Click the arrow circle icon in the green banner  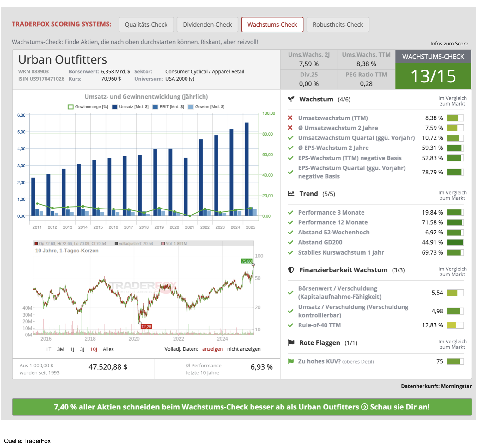pyautogui.click(x=364, y=407)
